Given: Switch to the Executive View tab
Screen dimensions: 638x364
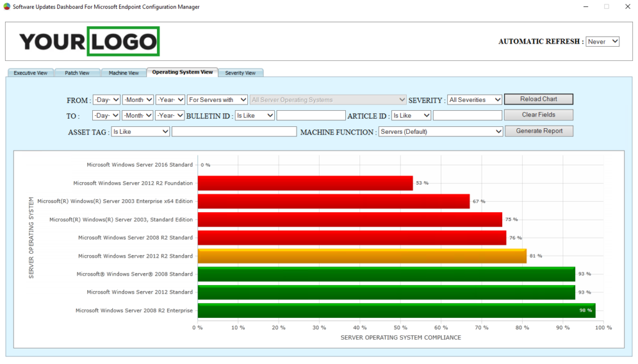Looking at the screenshot, I should (x=30, y=72).
